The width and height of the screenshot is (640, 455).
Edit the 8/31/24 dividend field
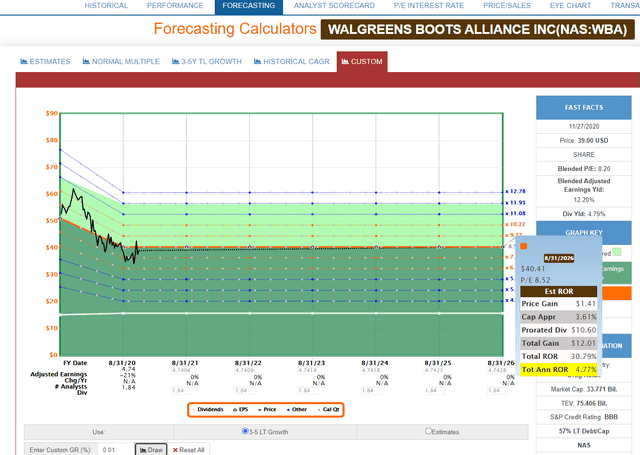(371, 391)
